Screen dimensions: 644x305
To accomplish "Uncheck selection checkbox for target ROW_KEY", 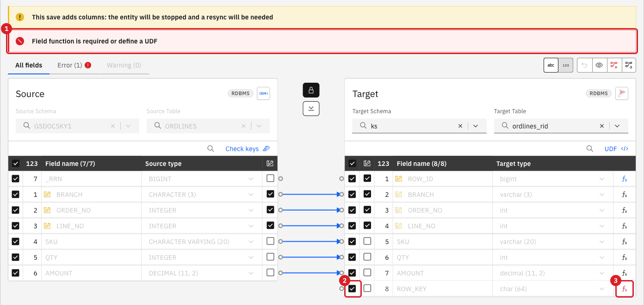I will 352,288.
